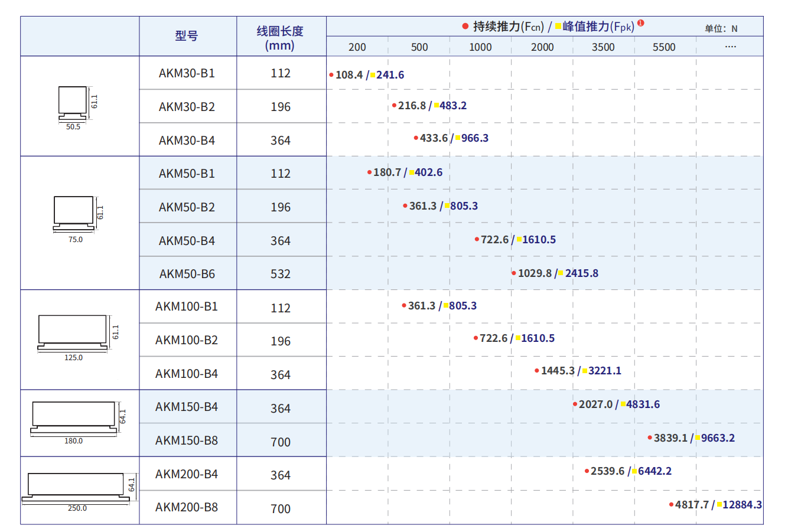
Task: Click the red dot legend before 持续推力
Action: 465,27
